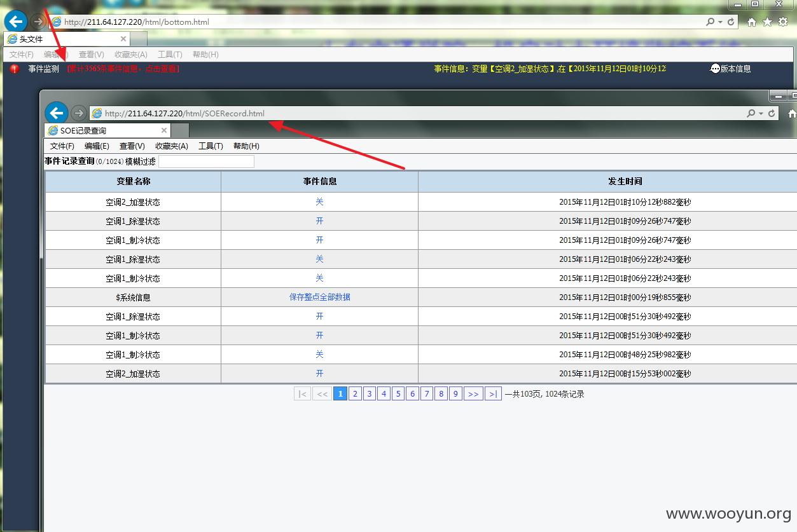Image resolution: width=797 pixels, height=532 pixels.
Task: Open 收藏夹(A) menu in SOERecord window
Action: (172, 146)
